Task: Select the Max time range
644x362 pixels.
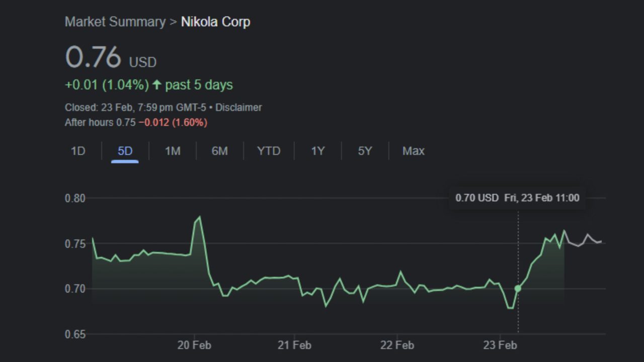Action: 413,151
